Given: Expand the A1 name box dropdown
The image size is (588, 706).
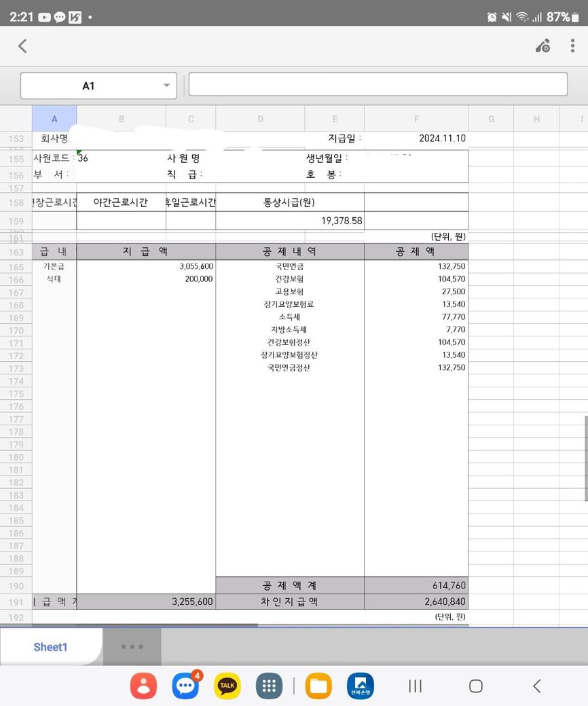Looking at the screenshot, I should [x=166, y=86].
